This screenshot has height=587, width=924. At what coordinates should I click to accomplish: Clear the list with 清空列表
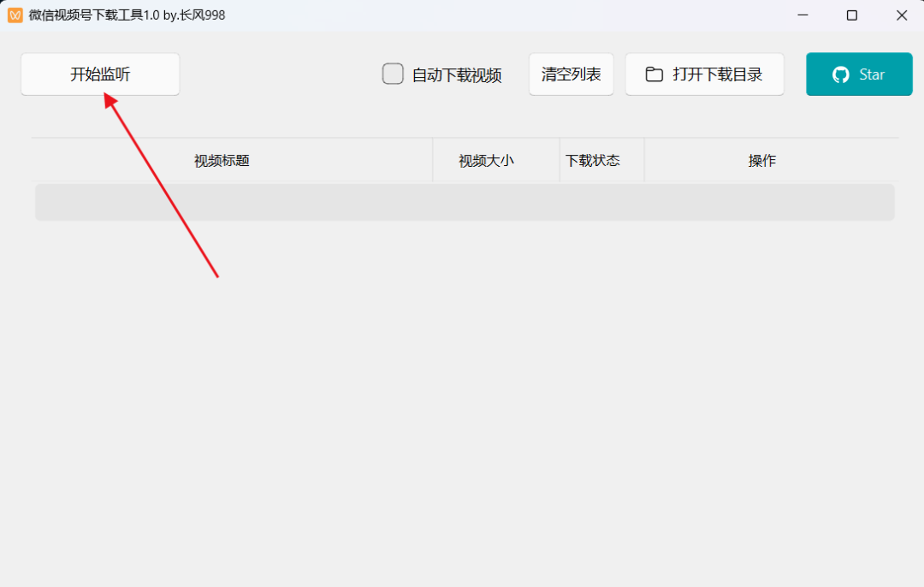pos(571,74)
